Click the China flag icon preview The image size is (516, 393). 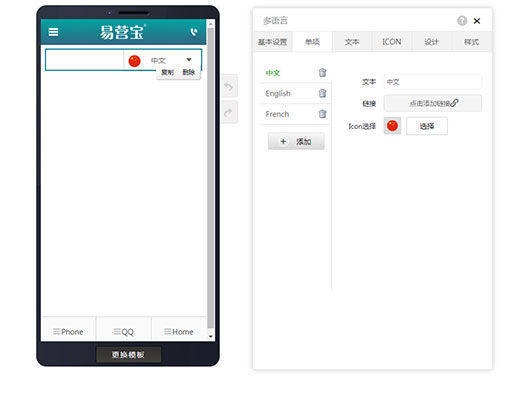pos(392,126)
